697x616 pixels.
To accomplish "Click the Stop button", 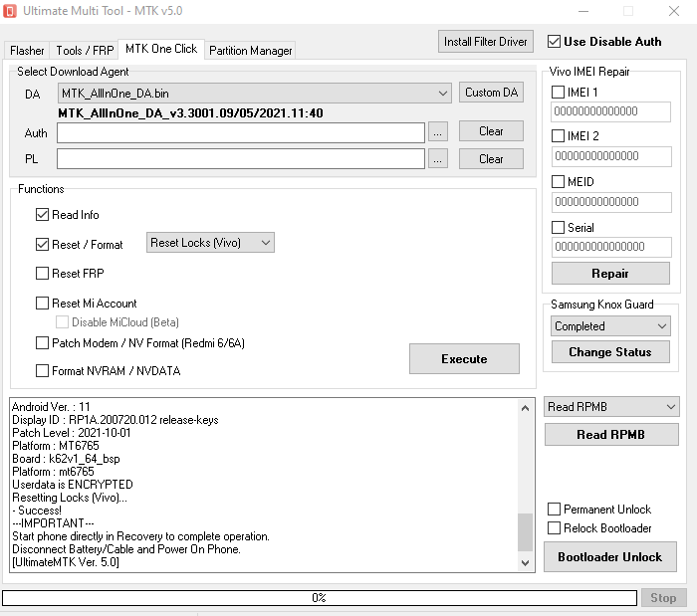I will coord(663,598).
